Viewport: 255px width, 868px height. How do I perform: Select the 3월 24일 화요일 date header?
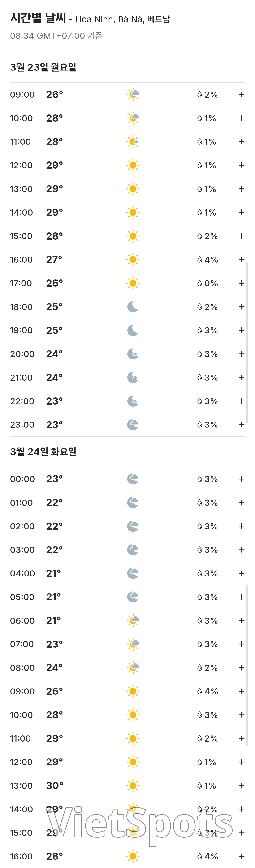click(x=43, y=452)
